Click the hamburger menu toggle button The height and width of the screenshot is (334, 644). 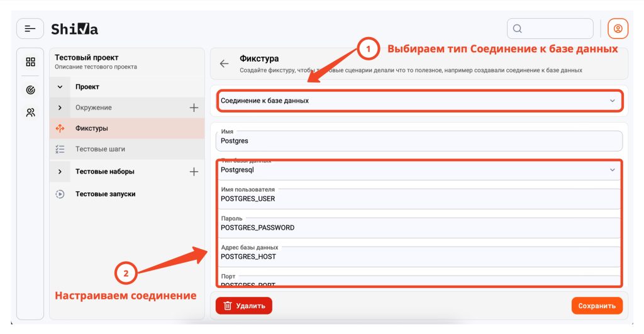(30, 28)
